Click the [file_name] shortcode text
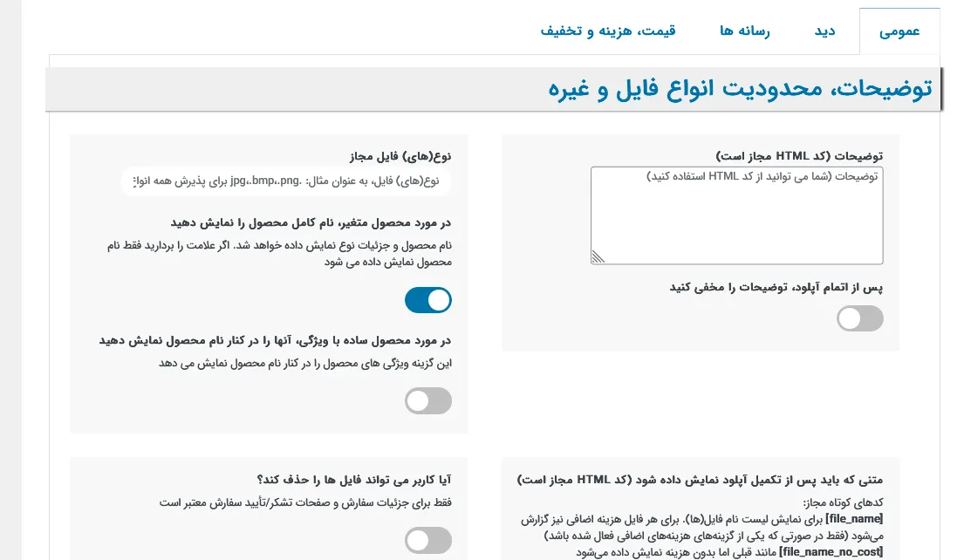The image size is (964, 560). pos(854,519)
